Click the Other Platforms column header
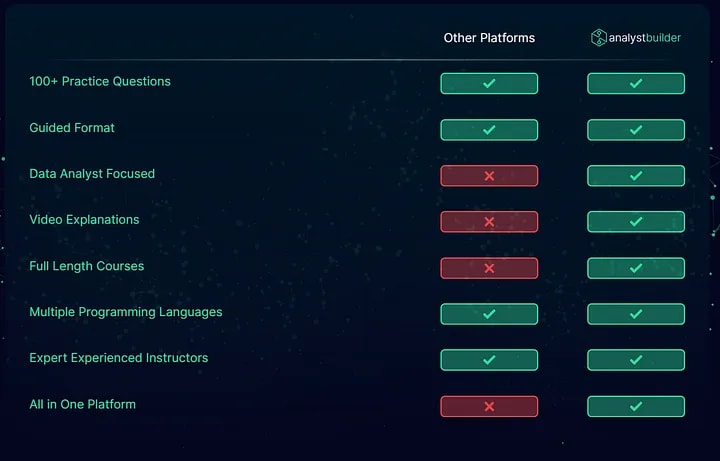The image size is (720, 461). [489, 38]
